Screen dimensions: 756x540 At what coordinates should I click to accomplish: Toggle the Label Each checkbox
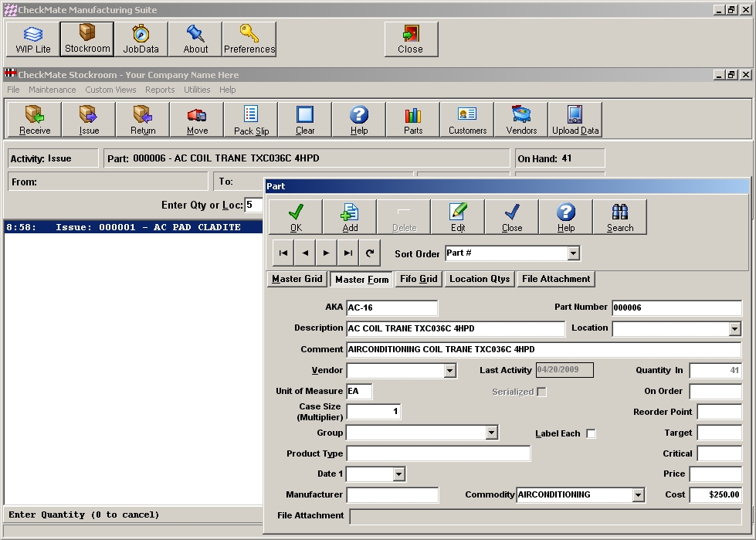coord(591,433)
